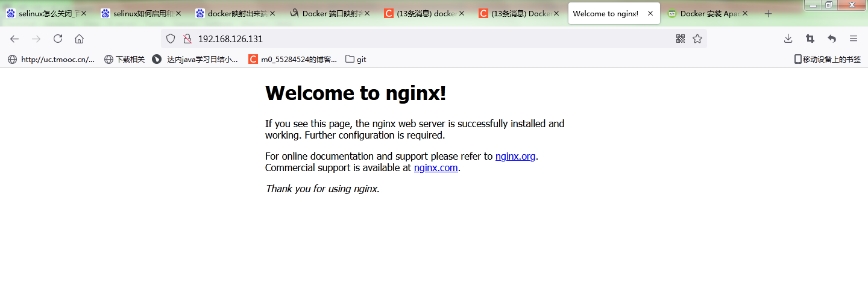Open the nginx.org link
Screen dimensions: 868x285
(515, 156)
